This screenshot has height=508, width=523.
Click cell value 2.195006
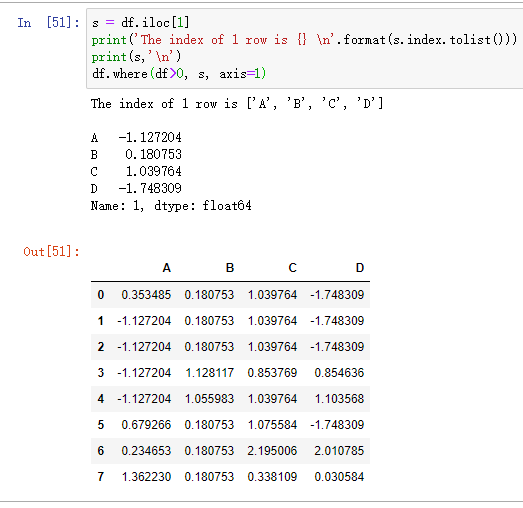pyautogui.click(x=272, y=451)
